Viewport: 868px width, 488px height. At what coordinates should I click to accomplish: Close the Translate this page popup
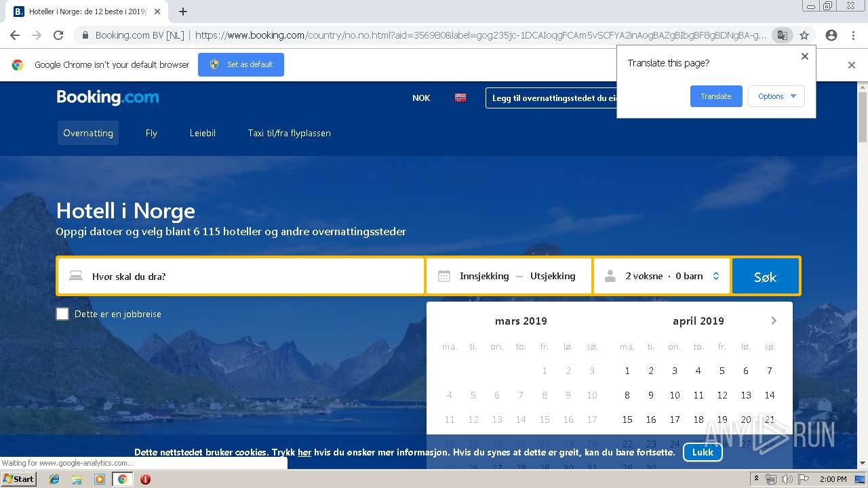click(805, 56)
